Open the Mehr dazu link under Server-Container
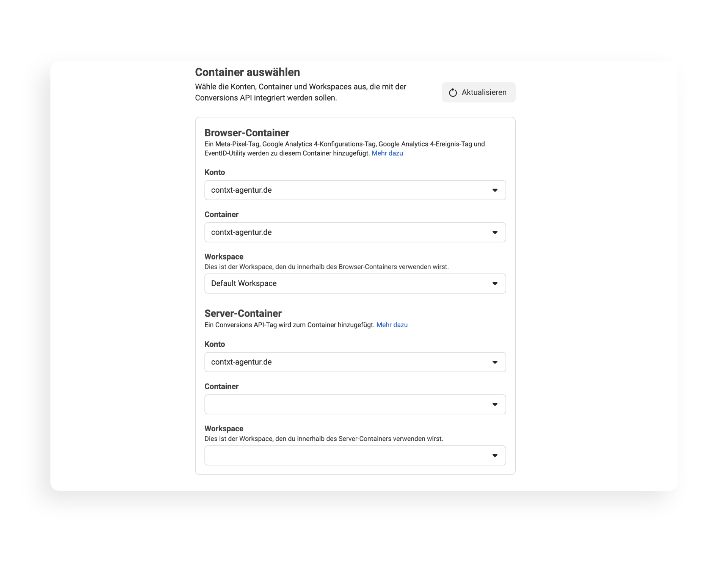This screenshot has width=728, height=569. coord(392,325)
